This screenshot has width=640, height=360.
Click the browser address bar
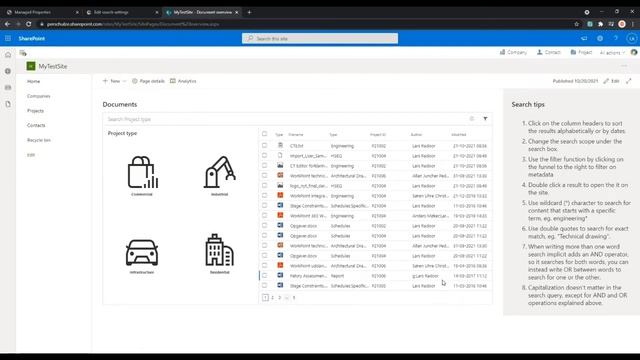[x=306, y=24]
